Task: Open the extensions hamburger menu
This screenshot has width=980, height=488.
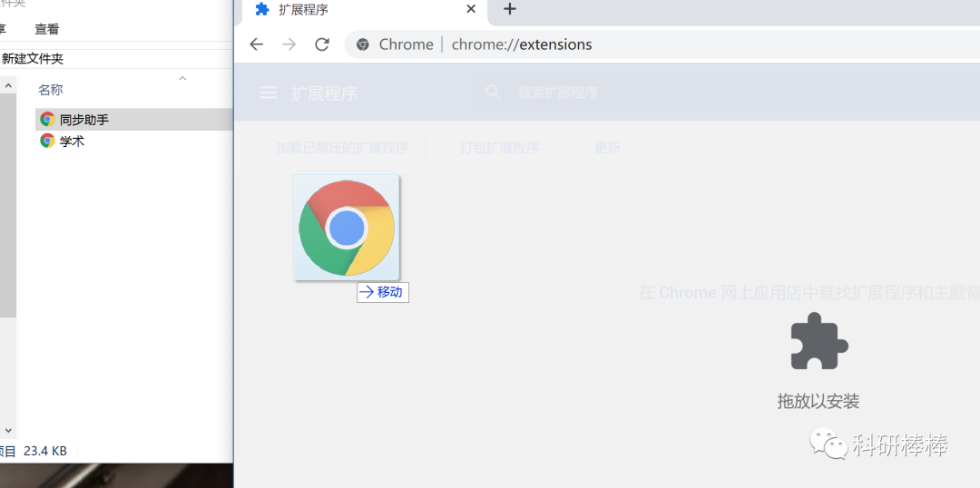Action: [268, 93]
